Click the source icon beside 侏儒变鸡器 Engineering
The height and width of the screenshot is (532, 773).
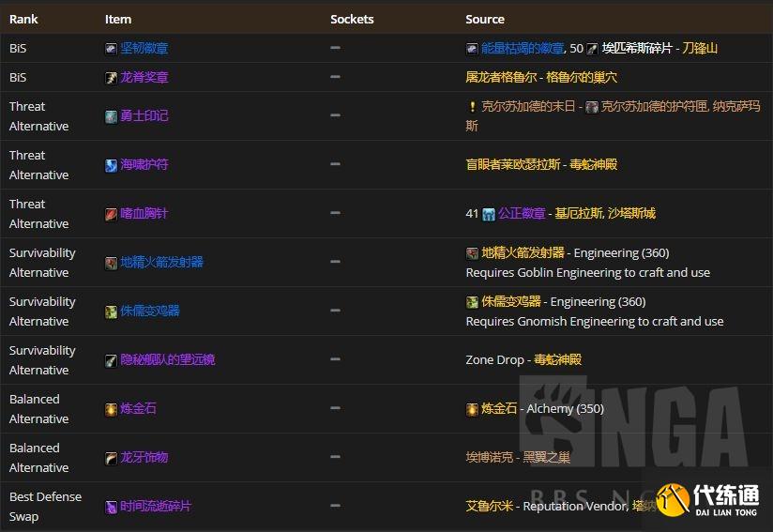pyautogui.click(x=472, y=302)
